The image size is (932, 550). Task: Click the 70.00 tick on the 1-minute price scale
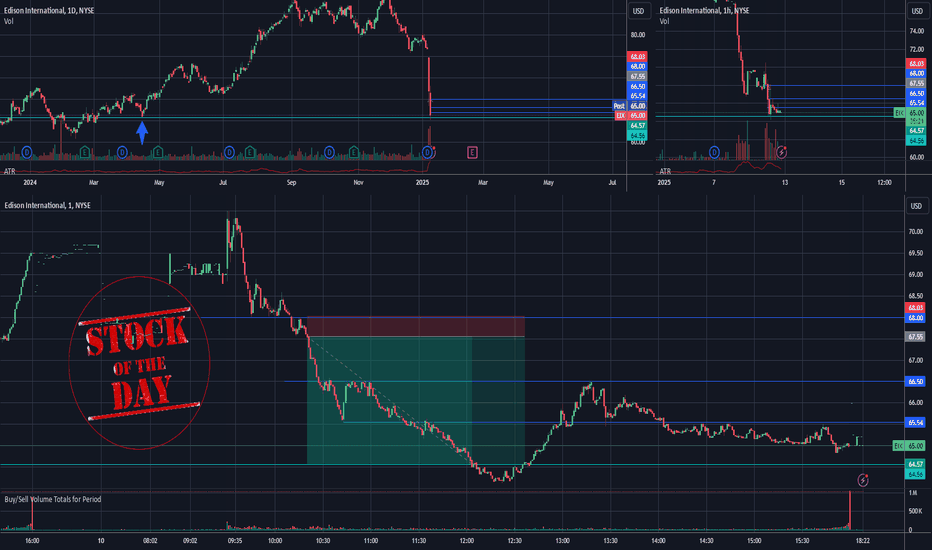tap(915, 232)
